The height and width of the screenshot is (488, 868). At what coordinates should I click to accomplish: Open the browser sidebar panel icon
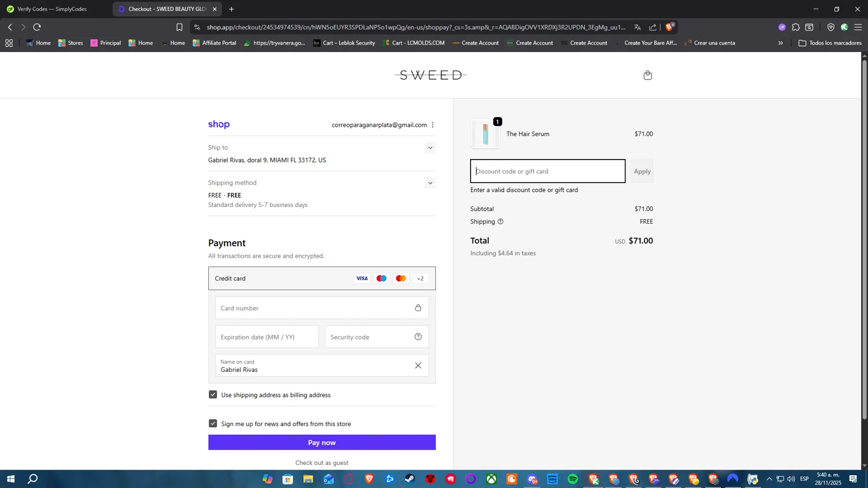point(810,27)
